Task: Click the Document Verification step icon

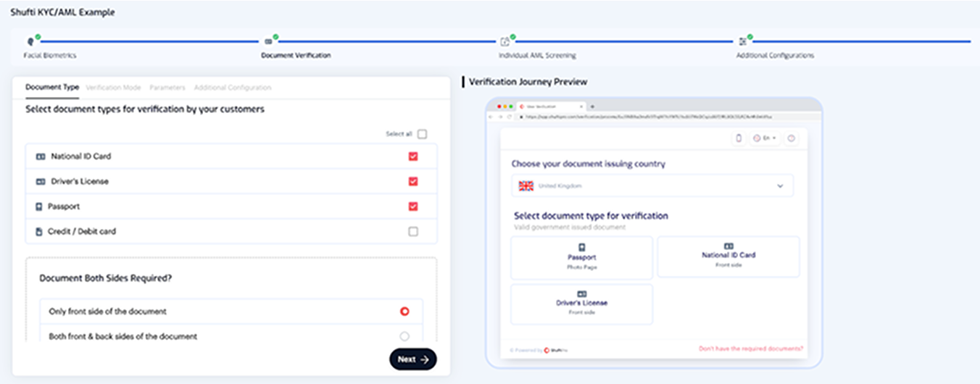Action: [268, 41]
